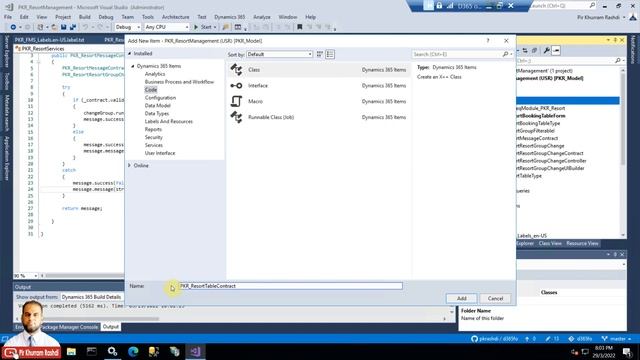
Task: Click GitHub repository icon in status bar
Action: click(x=474, y=339)
